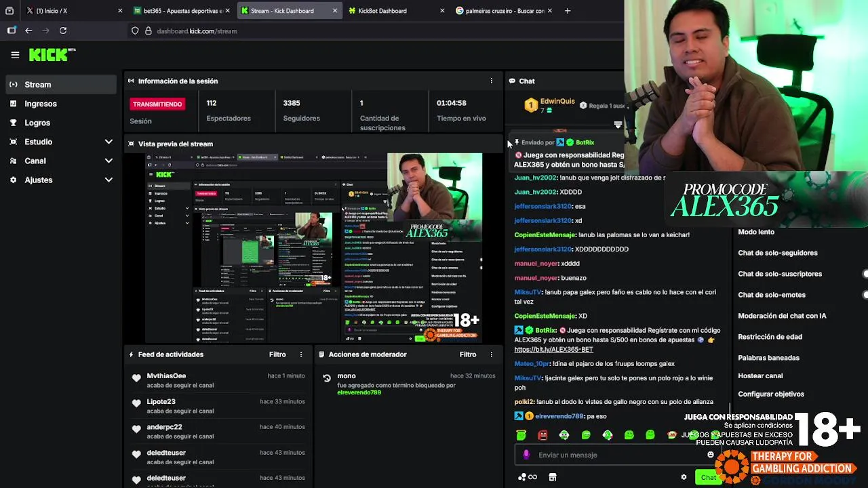Select Moderación del chat con IA
868x488 pixels.
(782, 316)
